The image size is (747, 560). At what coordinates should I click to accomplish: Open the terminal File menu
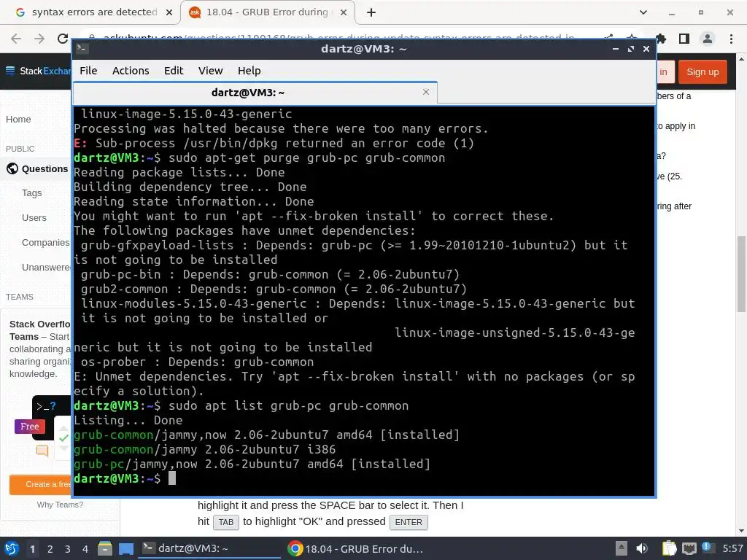click(88, 71)
